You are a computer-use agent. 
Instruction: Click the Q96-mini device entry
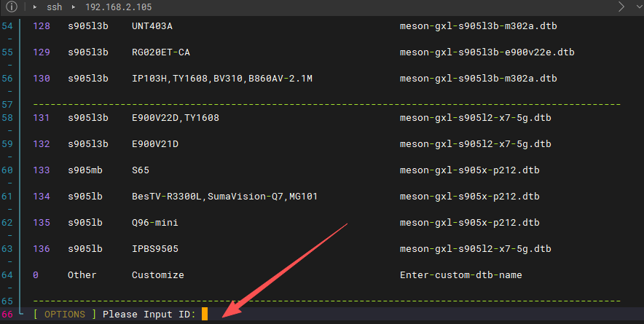(x=155, y=223)
